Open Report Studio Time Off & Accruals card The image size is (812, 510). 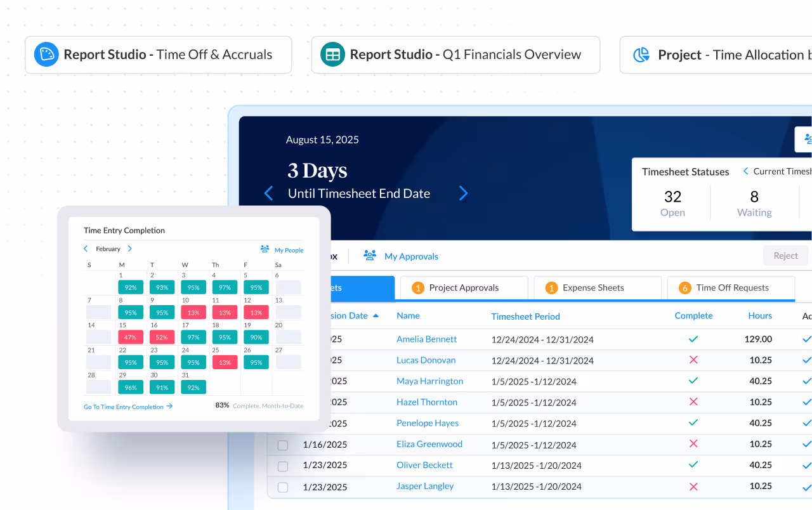tap(158, 55)
